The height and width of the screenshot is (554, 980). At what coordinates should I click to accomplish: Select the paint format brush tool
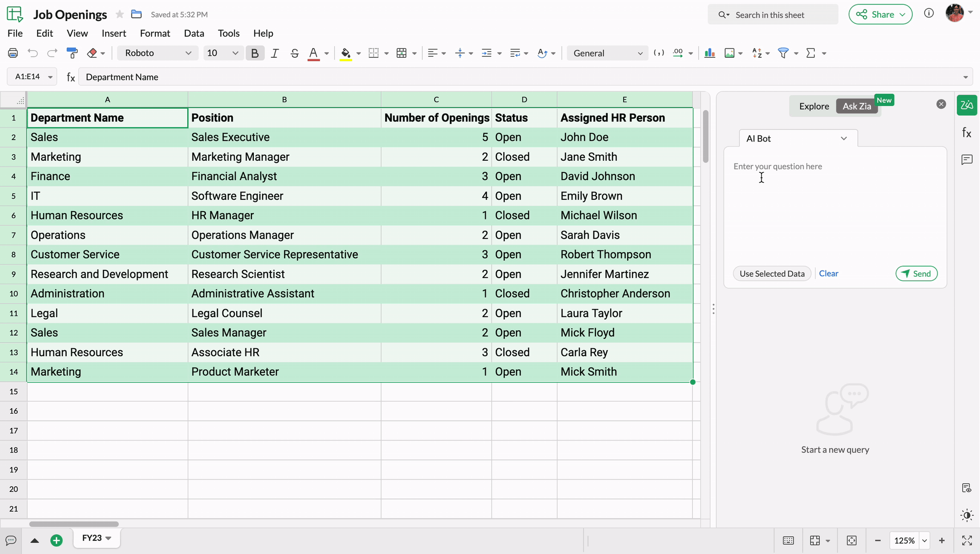72,53
